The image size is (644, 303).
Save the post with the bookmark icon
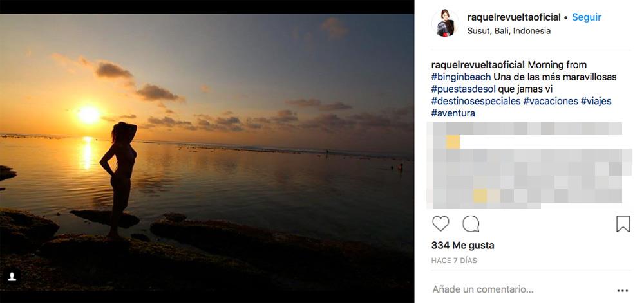tap(623, 224)
